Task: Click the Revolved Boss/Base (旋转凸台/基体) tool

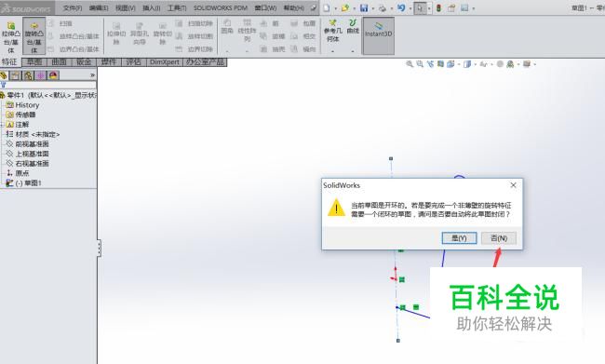Action: [34, 36]
